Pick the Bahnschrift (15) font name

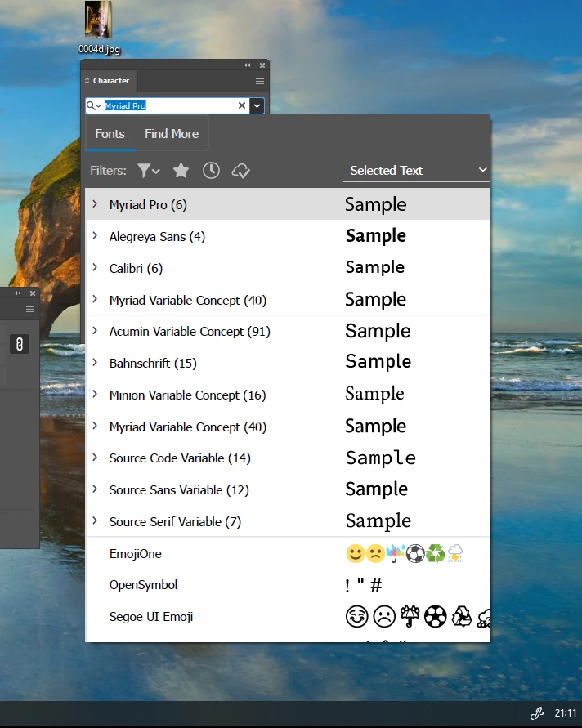153,363
